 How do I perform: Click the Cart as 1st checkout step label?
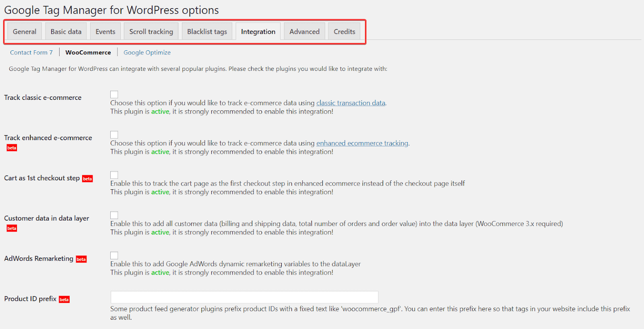click(x=42, y=178)
